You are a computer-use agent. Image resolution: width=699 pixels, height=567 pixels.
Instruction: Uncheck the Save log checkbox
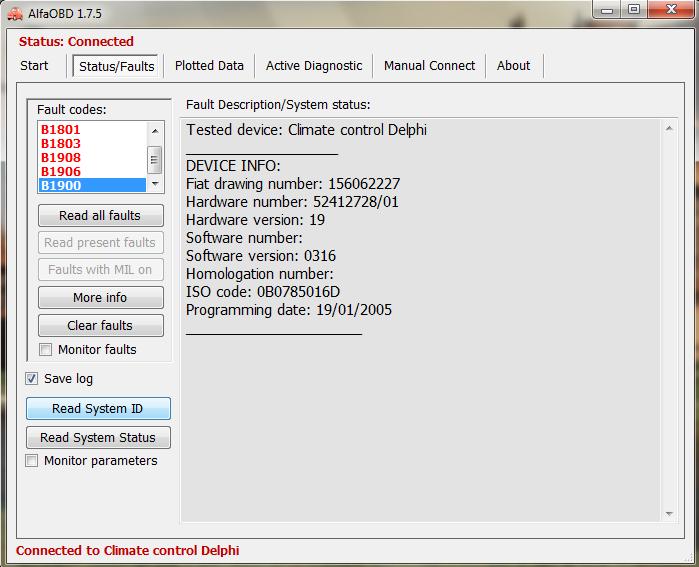tap(31, 379)
